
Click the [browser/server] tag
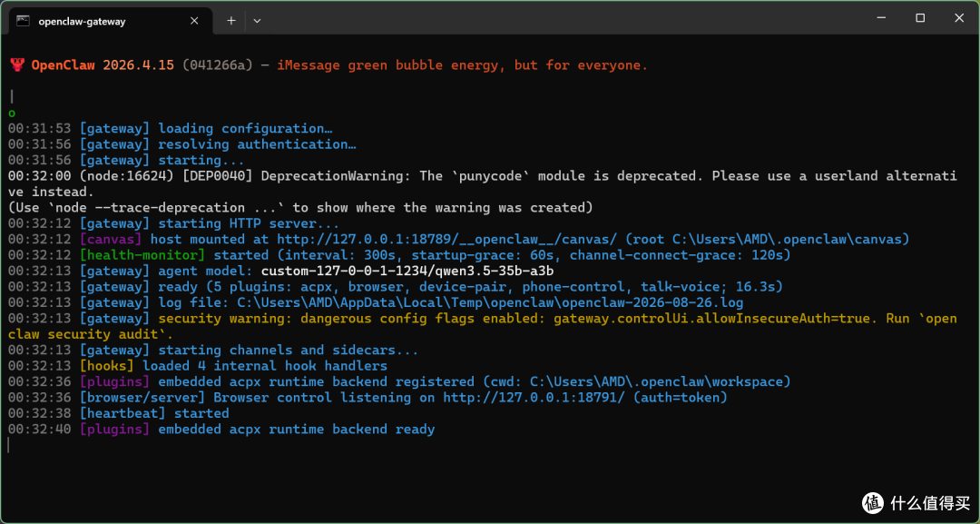(142, 398)
